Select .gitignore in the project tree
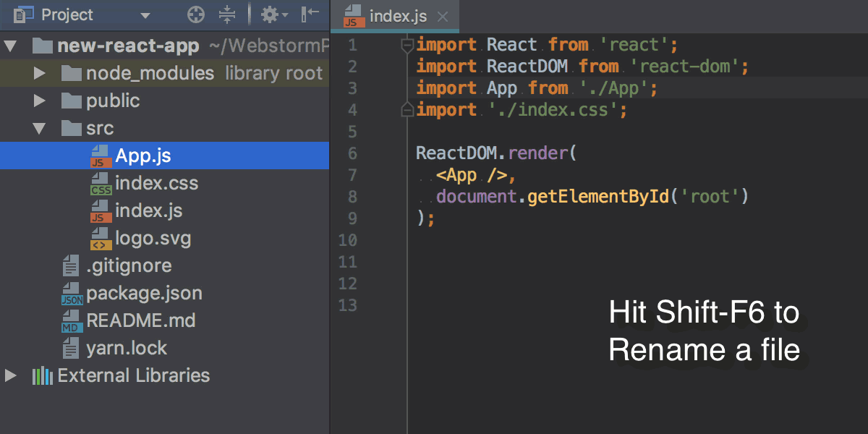Image resolution: width=868 pixels, height=434 pixels. click(129, 265)
